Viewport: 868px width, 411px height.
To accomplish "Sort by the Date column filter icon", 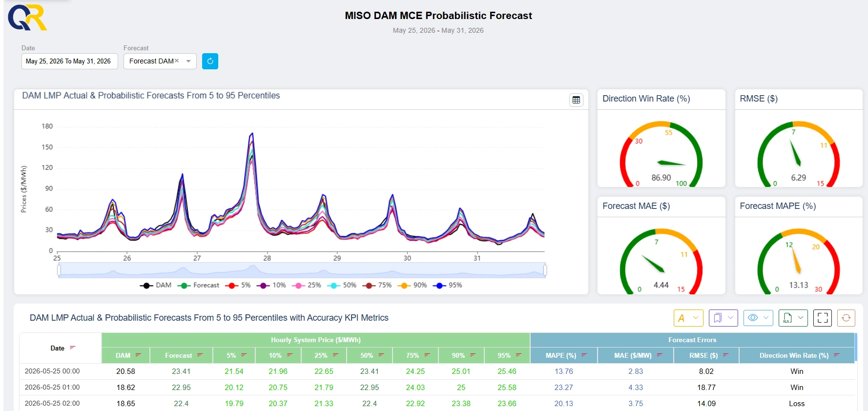I will pyautogui.click(x=73, y=348).
